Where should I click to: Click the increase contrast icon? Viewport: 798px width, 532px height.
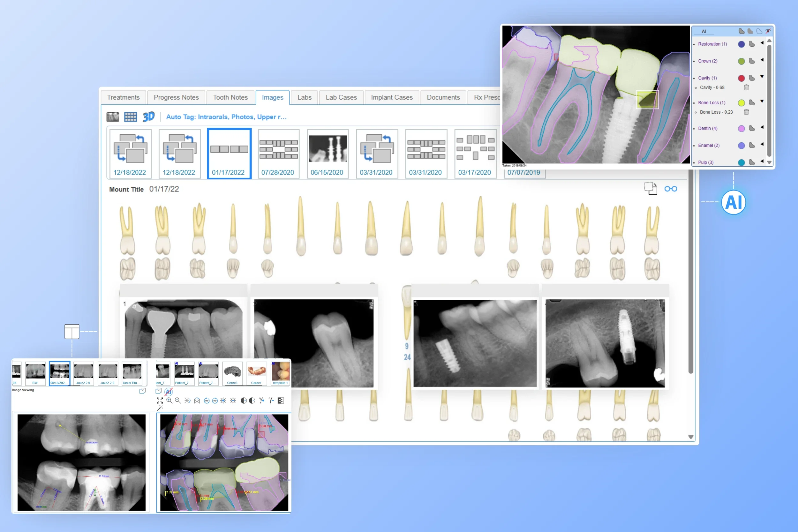[x=243, y=401]
